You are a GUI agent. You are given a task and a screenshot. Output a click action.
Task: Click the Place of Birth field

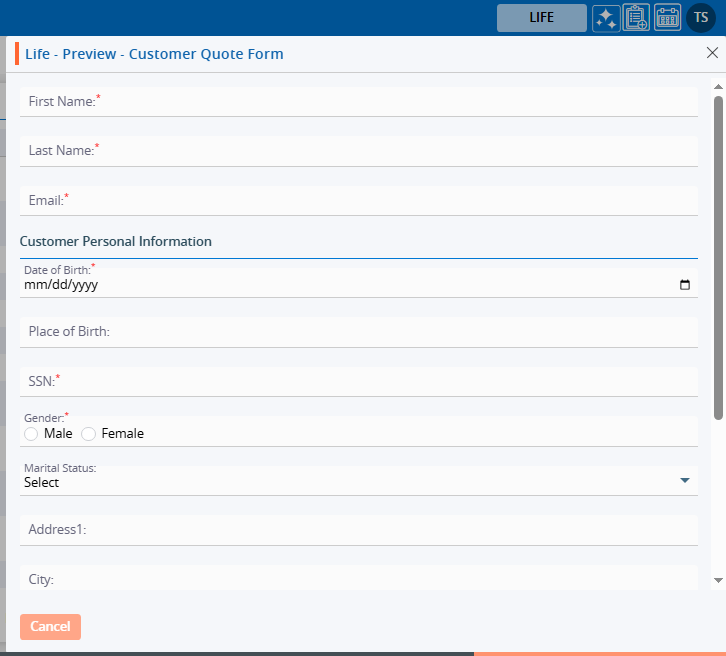pyautogui.click(x=358, y=332)
